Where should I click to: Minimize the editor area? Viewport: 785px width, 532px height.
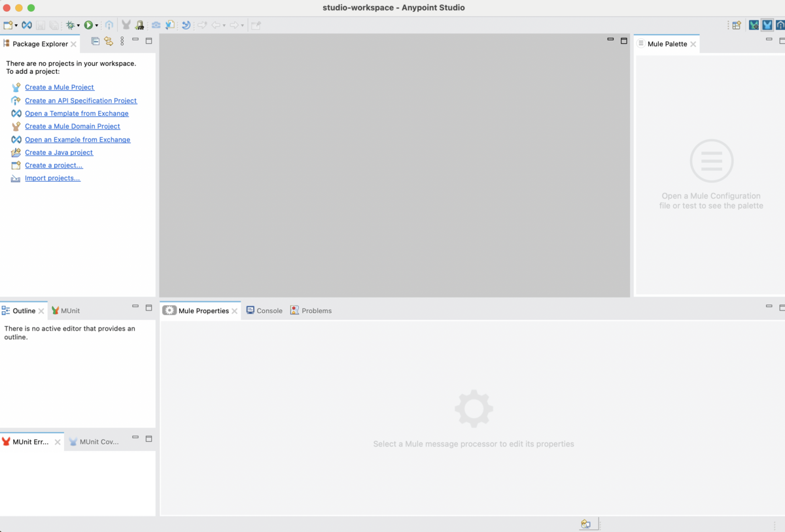pos(610,40)
